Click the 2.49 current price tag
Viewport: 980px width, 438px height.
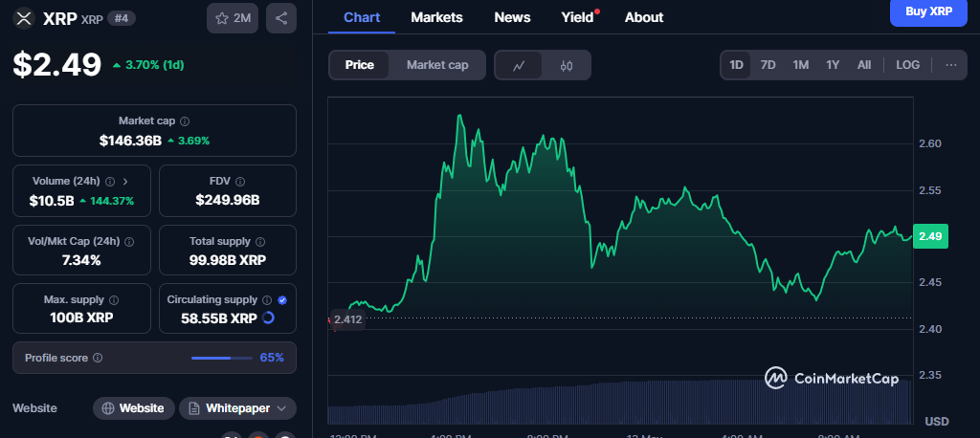930,236
